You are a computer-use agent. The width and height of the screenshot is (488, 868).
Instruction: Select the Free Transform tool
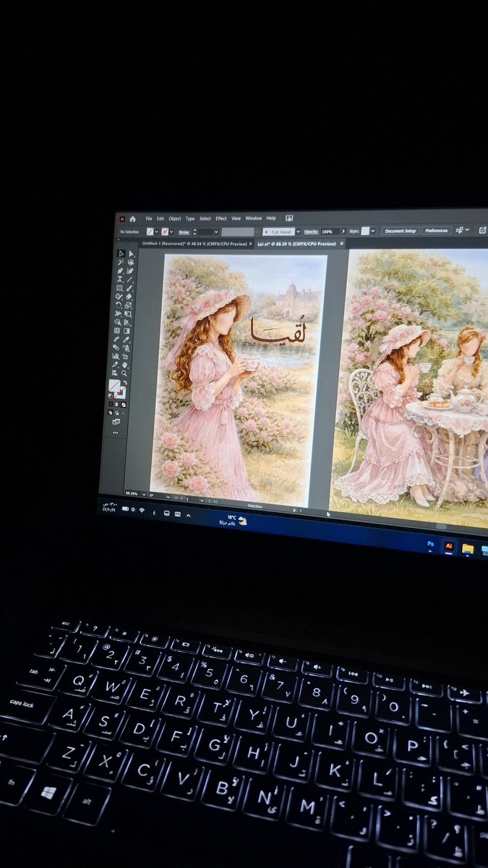point(127,313)
